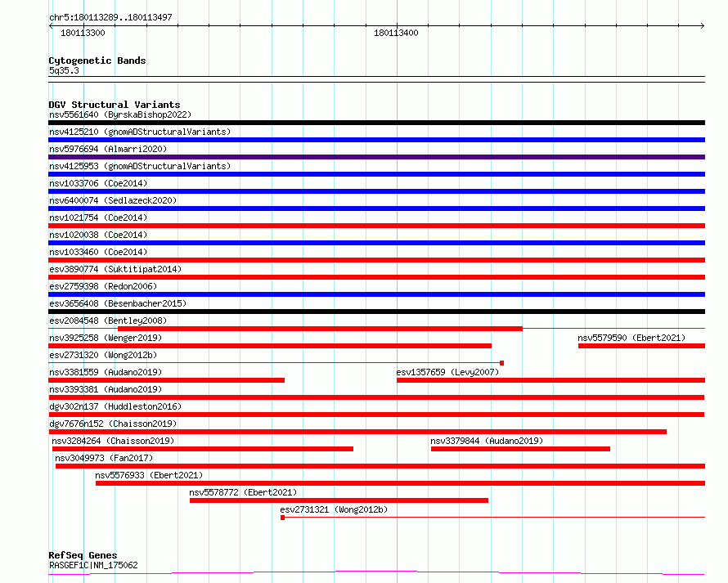The image size is (728, 583).
Task: Open dgv302n137 (Huddleston2016) variant label
Action: click(x=115, y=406)
